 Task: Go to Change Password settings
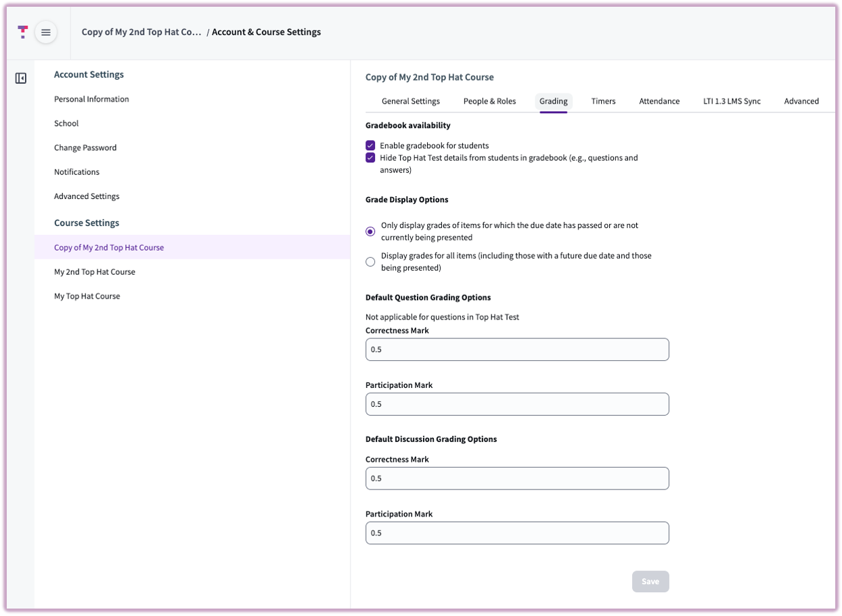pyautogui.click(x=85, y=147)
